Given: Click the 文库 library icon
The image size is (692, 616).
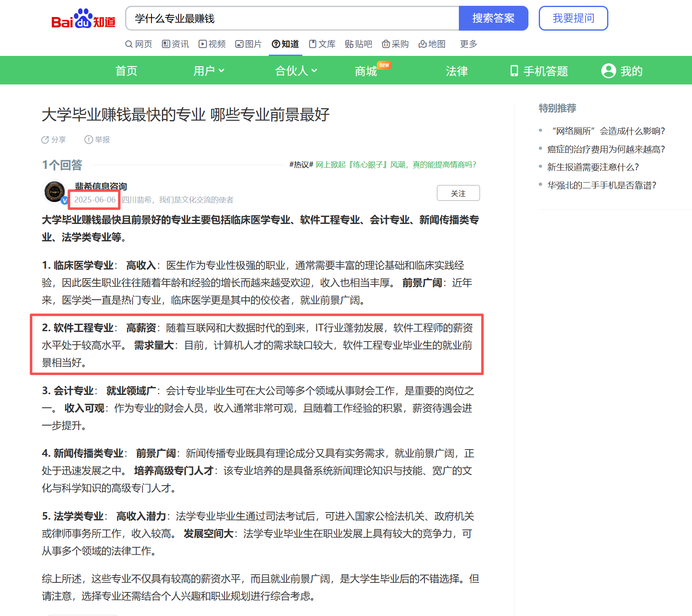Looking at the screenshot, I should [x=313, y=44].
